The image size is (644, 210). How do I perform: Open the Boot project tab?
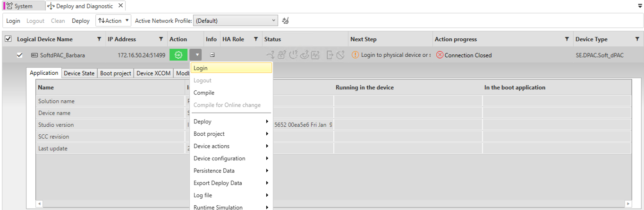[x=116, y=73]
